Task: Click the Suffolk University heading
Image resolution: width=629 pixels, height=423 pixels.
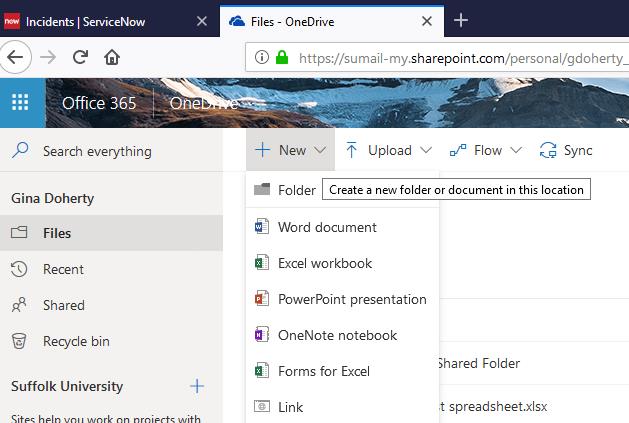Action: point(67,386)
